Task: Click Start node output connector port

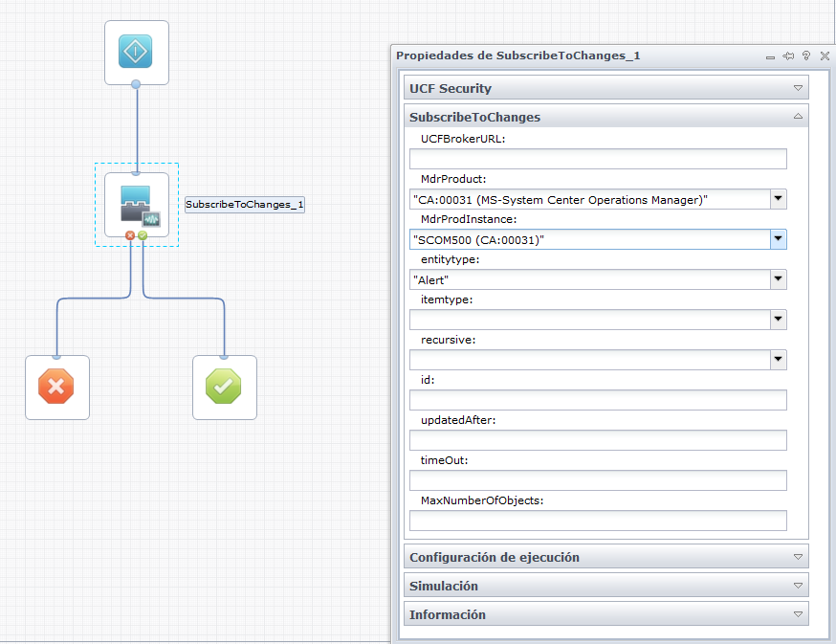Action: tap(136, 84)
